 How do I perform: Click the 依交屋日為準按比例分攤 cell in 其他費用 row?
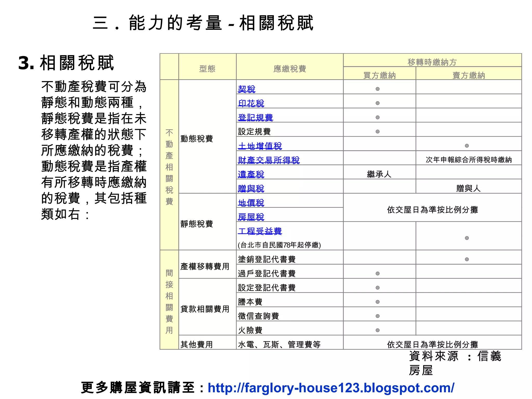[x=432, y=342]
